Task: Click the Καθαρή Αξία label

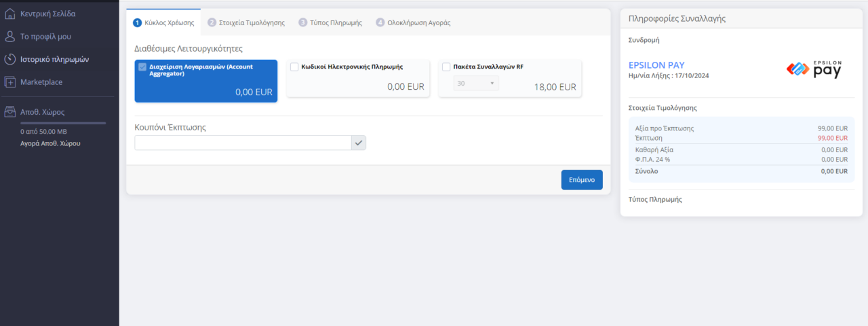Action: point(654,150)
